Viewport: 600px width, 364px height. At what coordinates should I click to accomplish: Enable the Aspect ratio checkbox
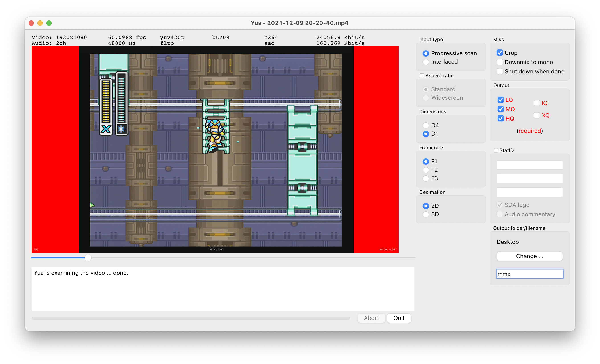click(422, 76)
